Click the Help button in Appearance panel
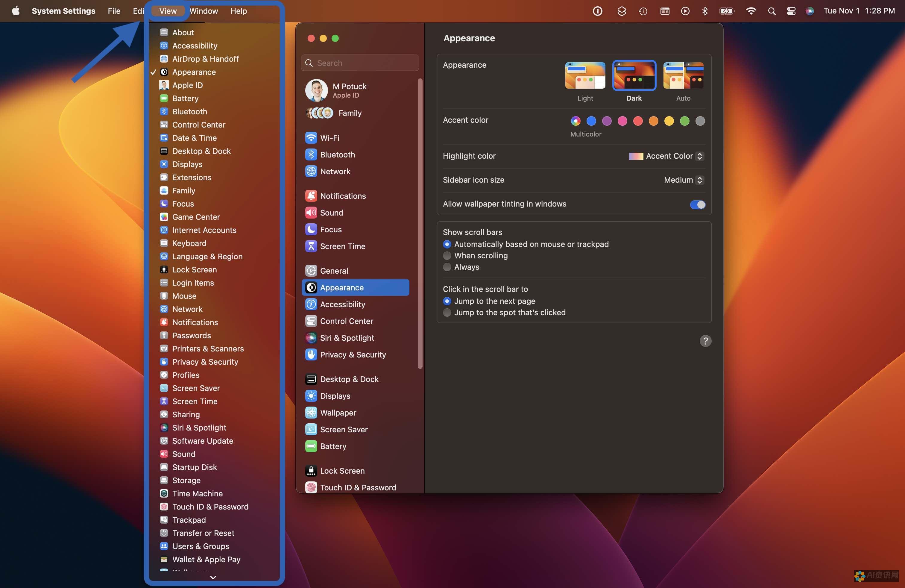The image size is (905, 588). coord(705,340)
